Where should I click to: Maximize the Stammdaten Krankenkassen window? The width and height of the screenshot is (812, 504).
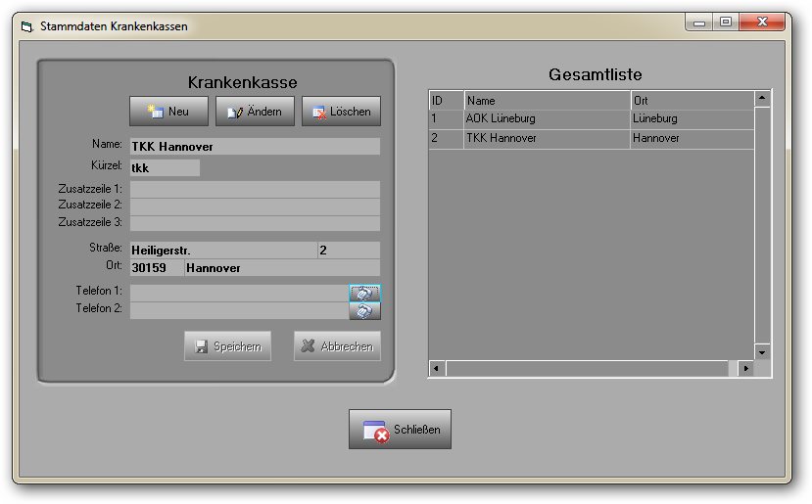pos(726,23)
